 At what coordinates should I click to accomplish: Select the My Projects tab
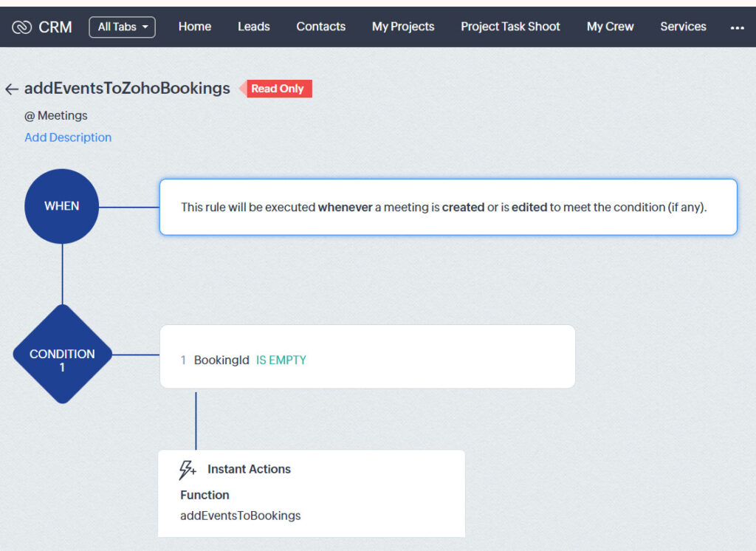403,27
